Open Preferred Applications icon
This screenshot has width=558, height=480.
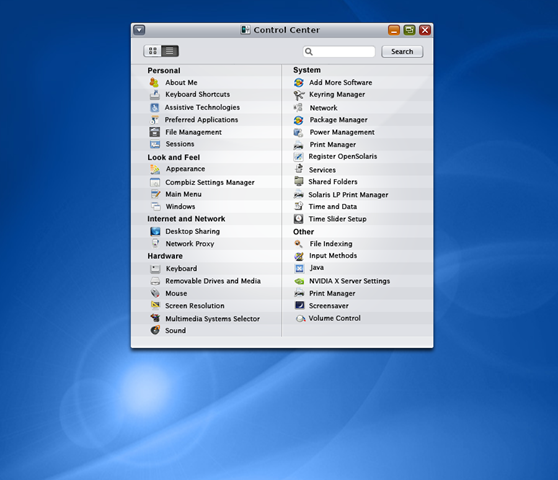[x=154, y=120]
